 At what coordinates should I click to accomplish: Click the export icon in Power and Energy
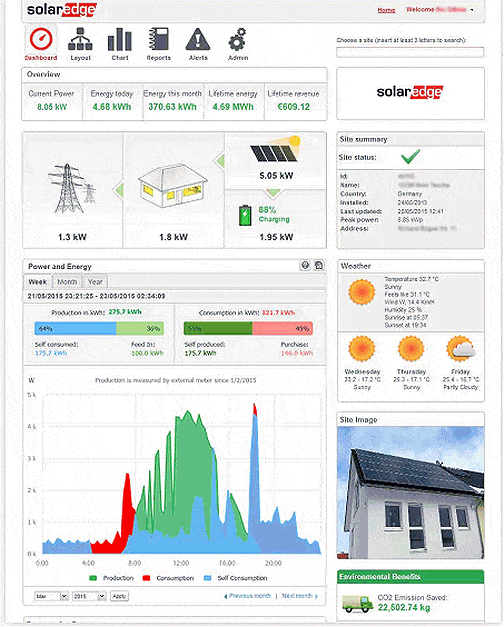click(319, 265)
